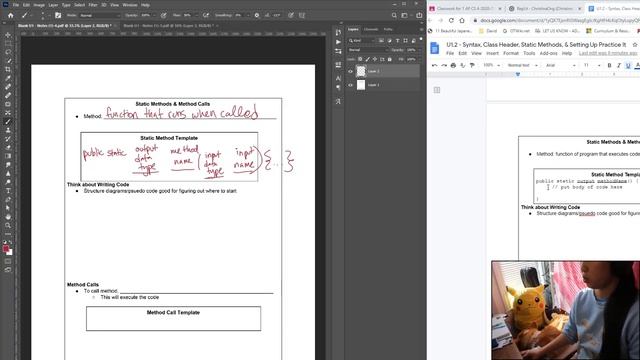Open Docs Arial font dropdown
The width and height of the screenshot is (640, 360).
561,65
